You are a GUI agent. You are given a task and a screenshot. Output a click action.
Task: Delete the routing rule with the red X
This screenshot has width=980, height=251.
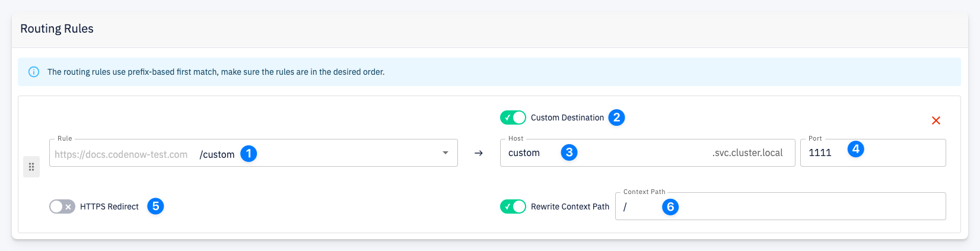tap(936, 120)
